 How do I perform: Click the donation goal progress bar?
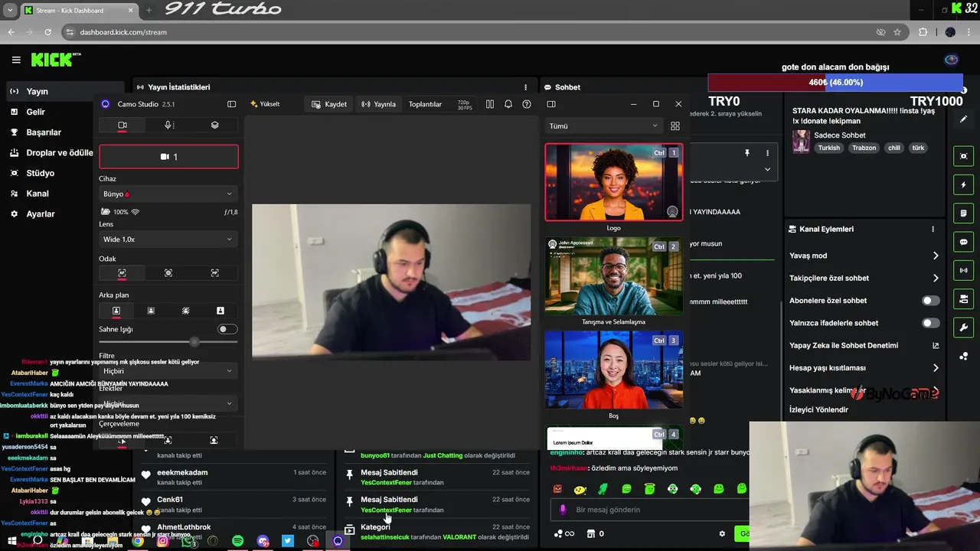(x=835, y=82)
